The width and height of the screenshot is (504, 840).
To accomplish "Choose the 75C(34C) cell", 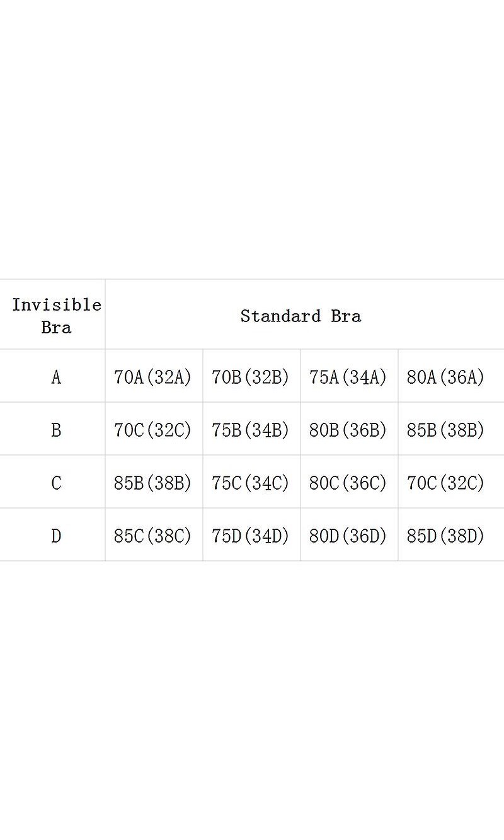I will [250, 483].
